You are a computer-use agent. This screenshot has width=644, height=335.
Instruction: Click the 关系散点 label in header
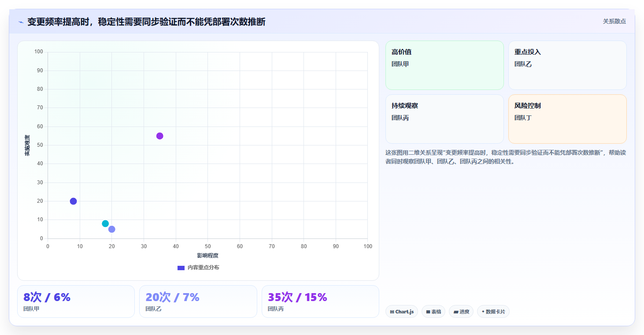point(614,21)
